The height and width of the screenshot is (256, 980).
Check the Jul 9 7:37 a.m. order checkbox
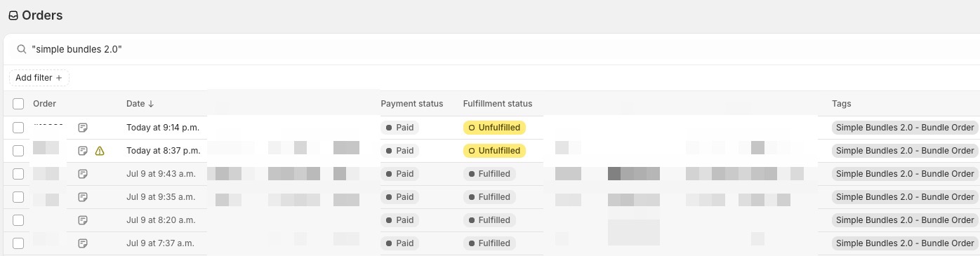point(18,243)
